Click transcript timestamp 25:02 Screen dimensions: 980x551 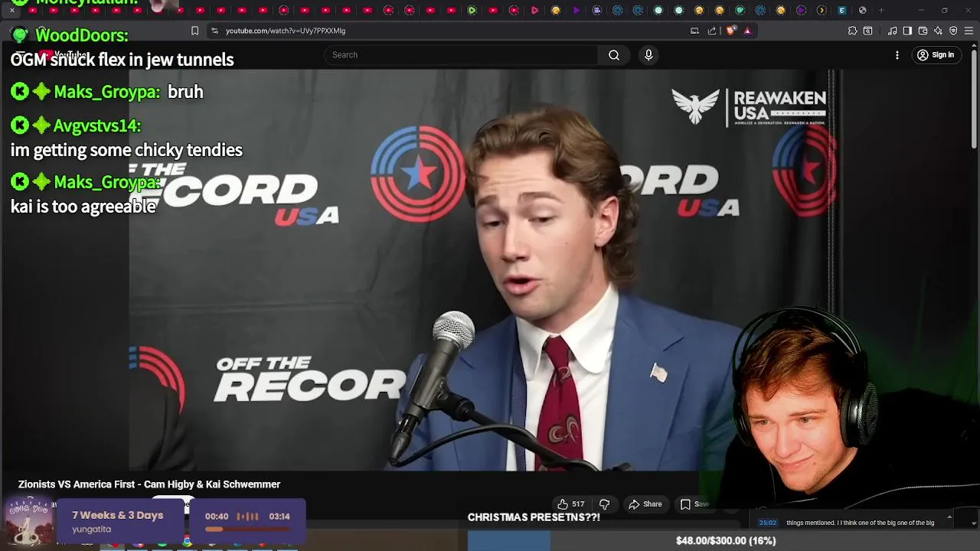767,523
